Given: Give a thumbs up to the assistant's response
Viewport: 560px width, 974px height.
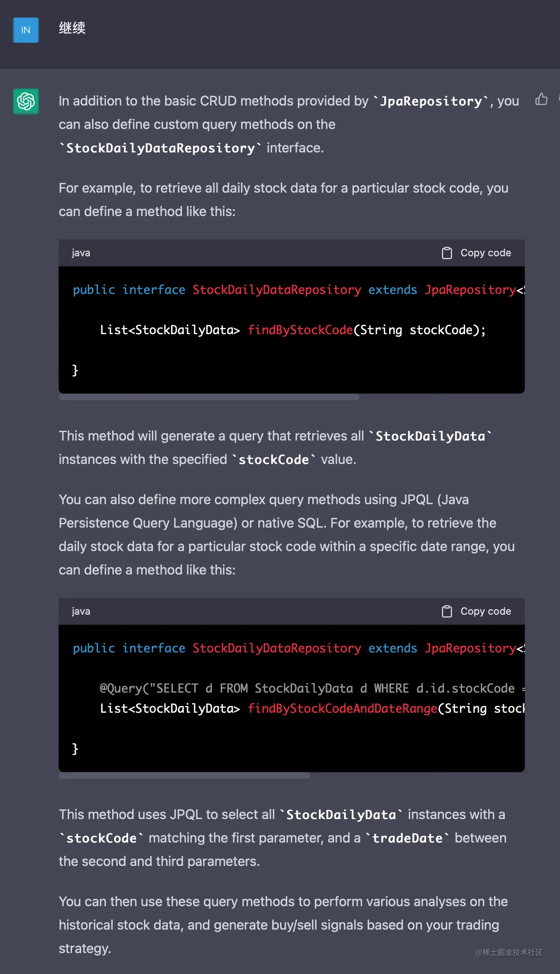Looking at the screenshot, I should [542, 100].
